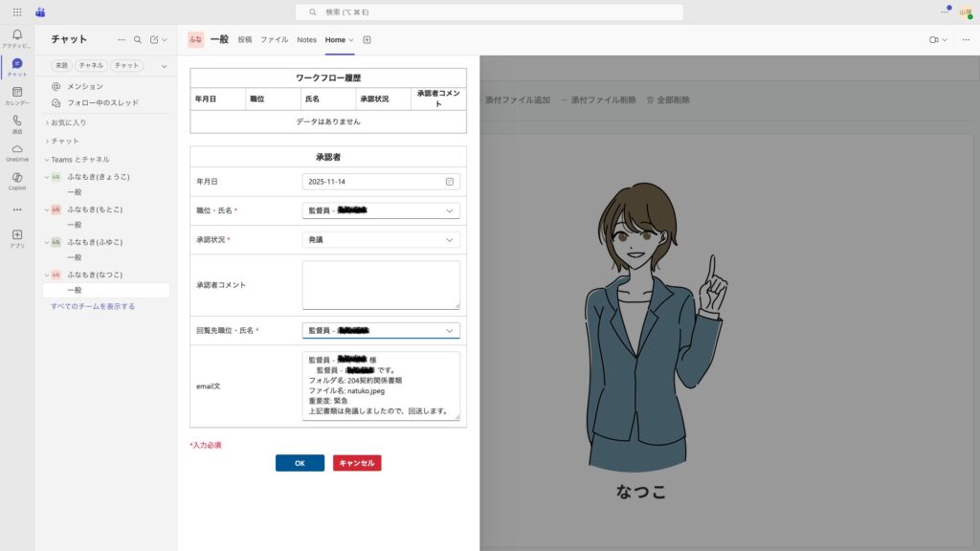Open the Calls phone icon
This screenshot has height=551, width=980.
(x=16, y=121)
